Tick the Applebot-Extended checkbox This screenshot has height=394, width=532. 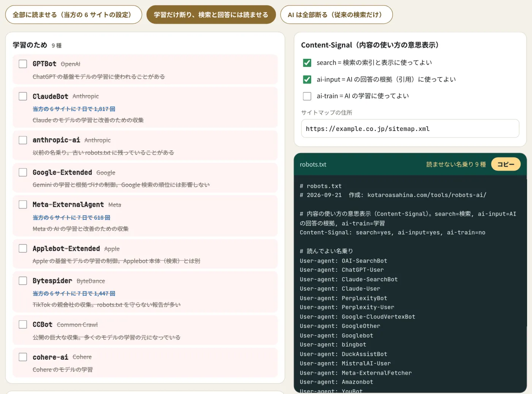point(23,248)
